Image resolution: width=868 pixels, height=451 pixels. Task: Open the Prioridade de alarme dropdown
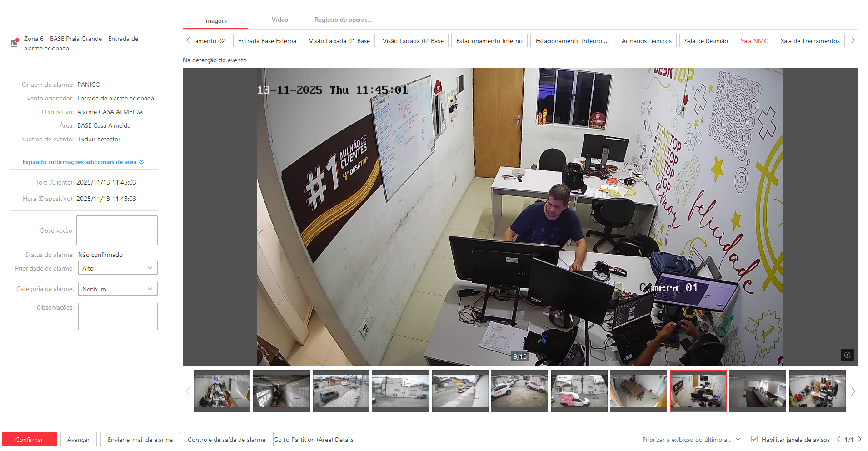(118, 268)
